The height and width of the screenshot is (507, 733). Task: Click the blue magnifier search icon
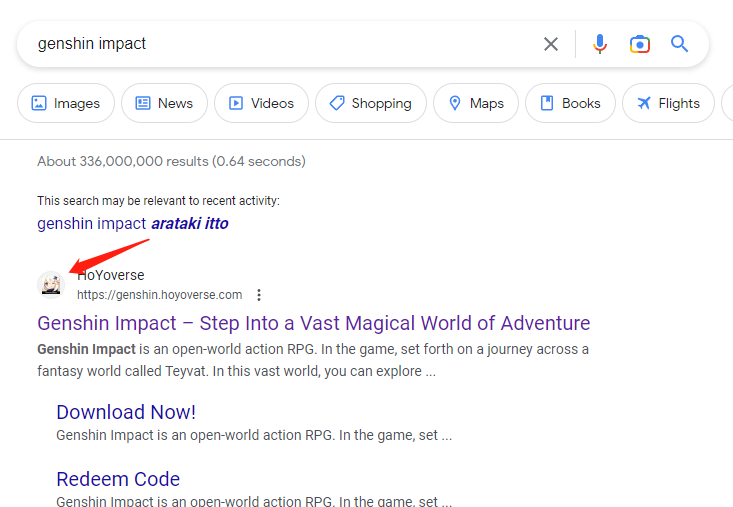click(x=679, y=44)
